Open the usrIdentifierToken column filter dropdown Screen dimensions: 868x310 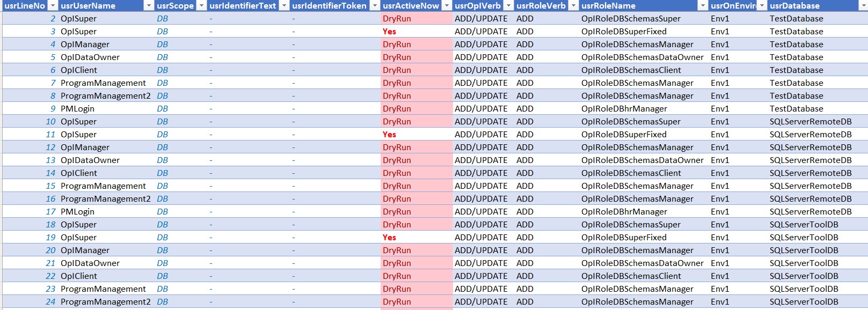click(375, 5)
